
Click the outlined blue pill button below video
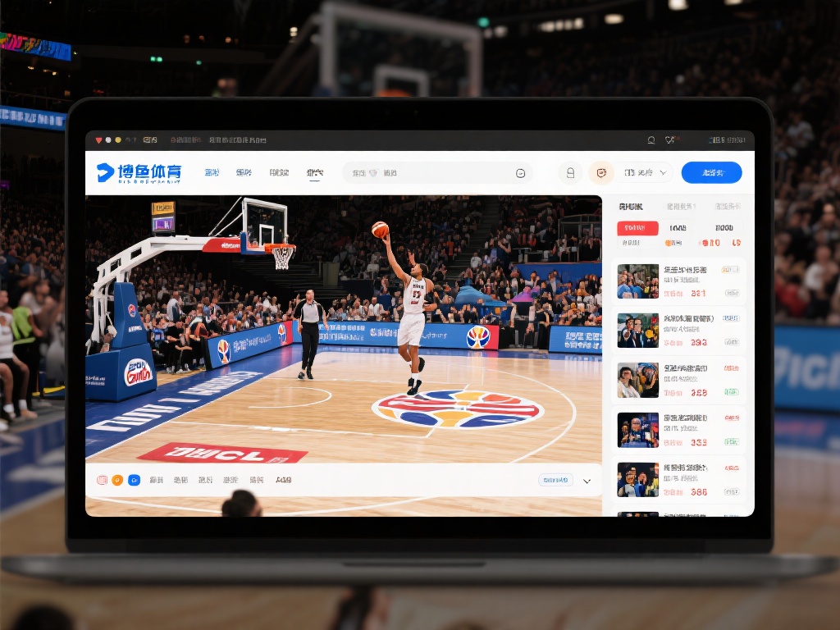point(555,480)
